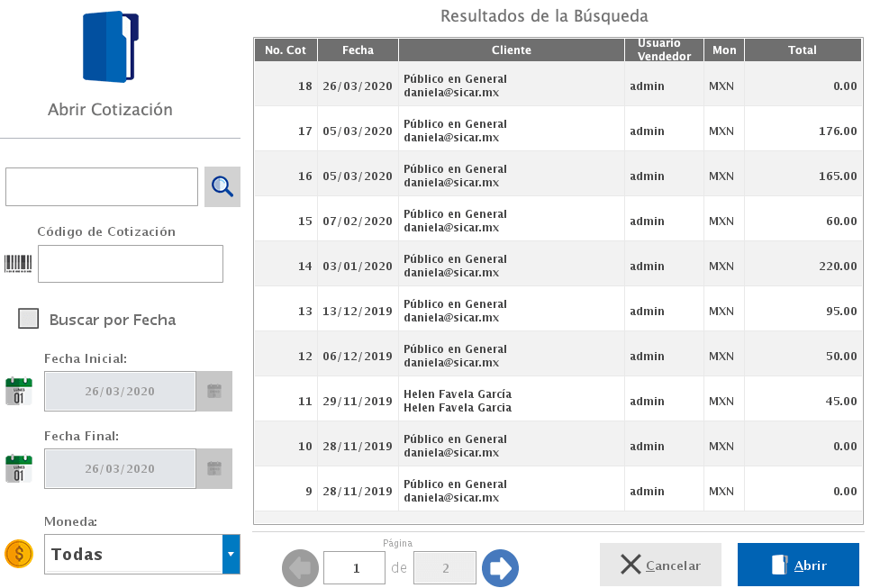The width and height of the screenshot is (871, 588).
Task: Click the Página number input field
Action: coord(354,567)
